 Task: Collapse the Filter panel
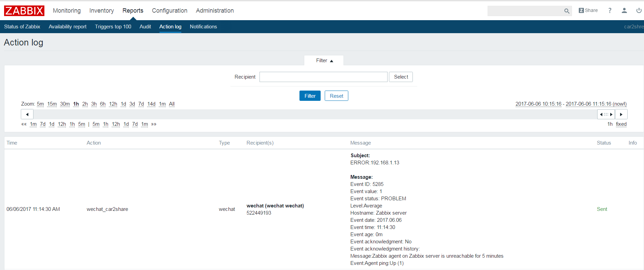[x=324, y=60]
